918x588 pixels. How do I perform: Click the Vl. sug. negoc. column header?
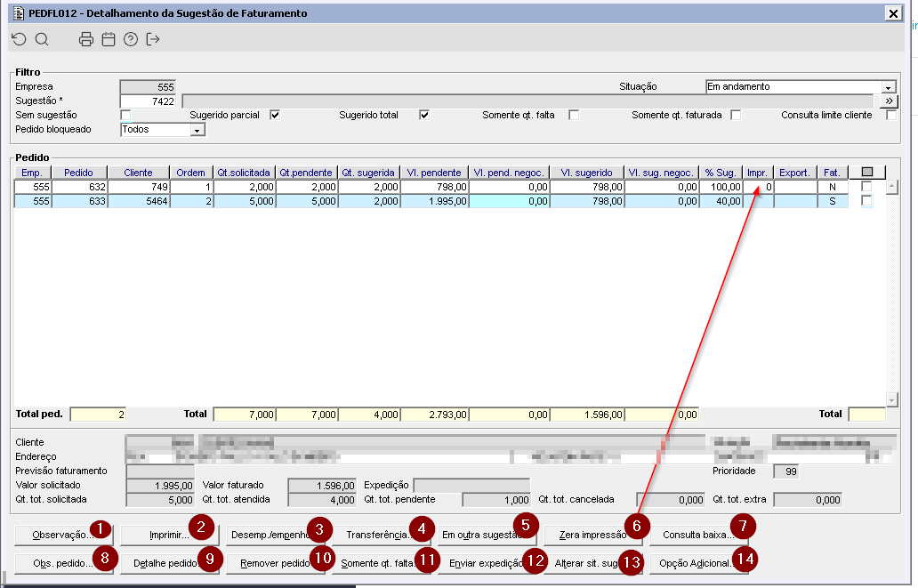(661, 173)
